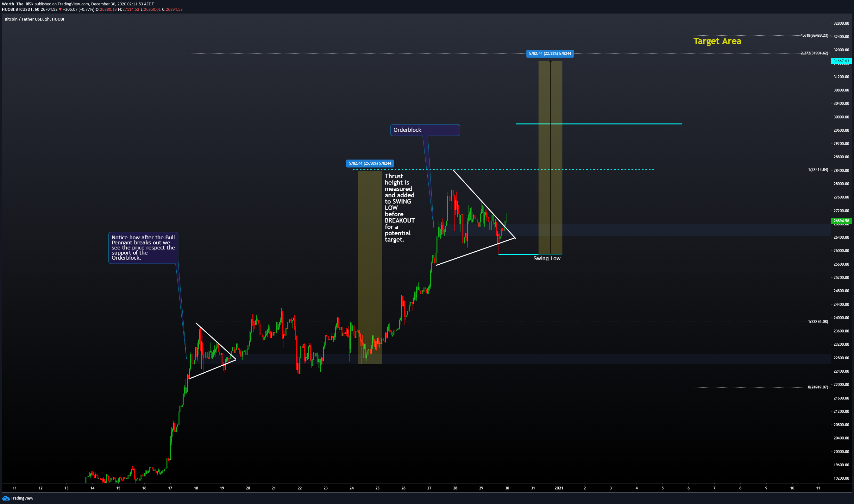Click the 5782.44 (25.58%) measurement label
Screen dimensions: 854x504
pyautogui.click(x=370, y=163)
